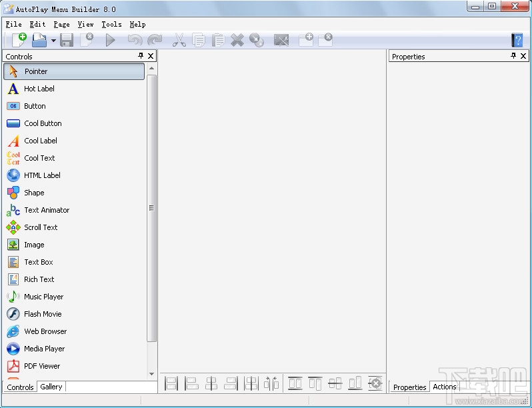Click the align top edges icon

click(315, 383)
